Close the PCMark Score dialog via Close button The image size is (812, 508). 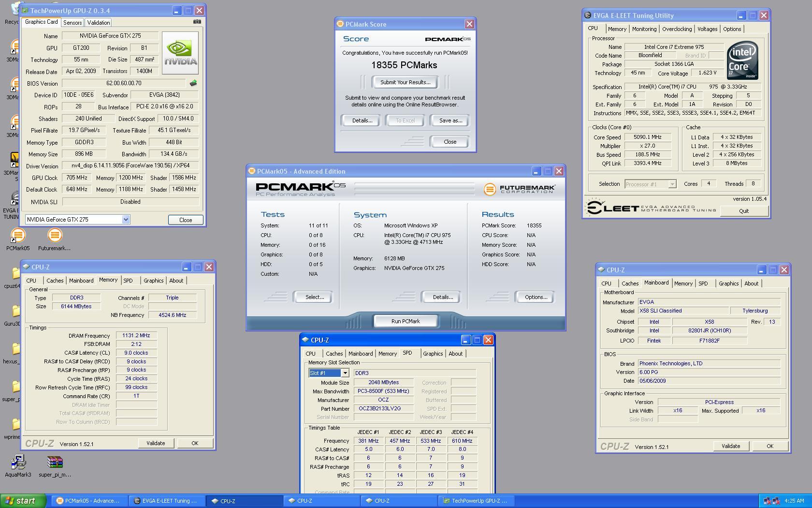(x=449, y=142)
